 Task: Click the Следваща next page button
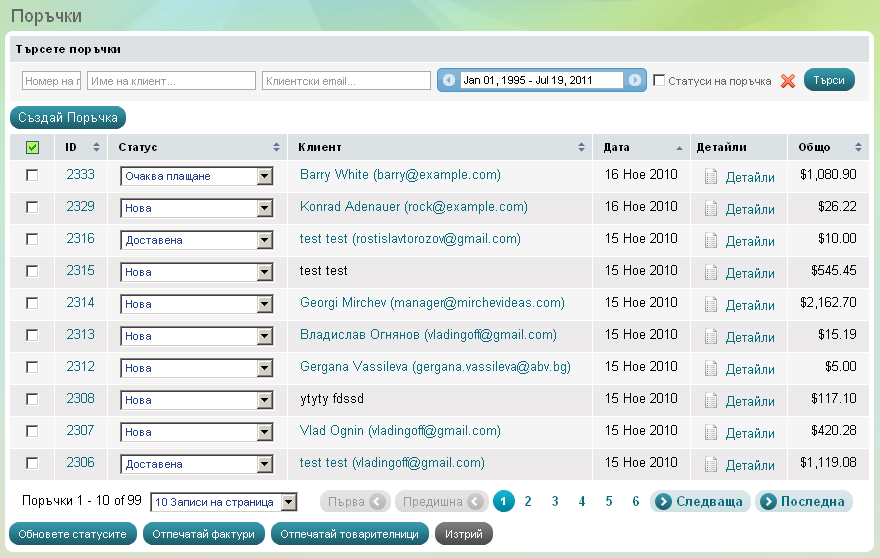pyautogui.click(x=700, y=502)
